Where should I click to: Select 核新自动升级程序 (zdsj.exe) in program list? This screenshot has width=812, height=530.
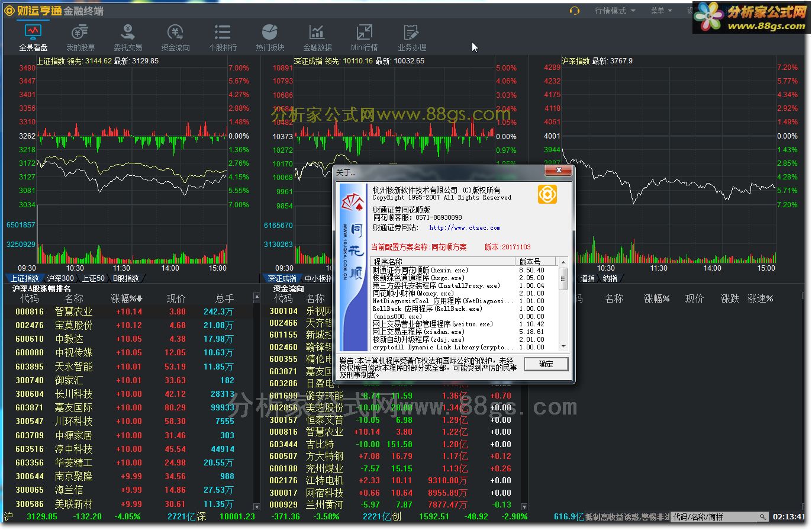point(465,339)
